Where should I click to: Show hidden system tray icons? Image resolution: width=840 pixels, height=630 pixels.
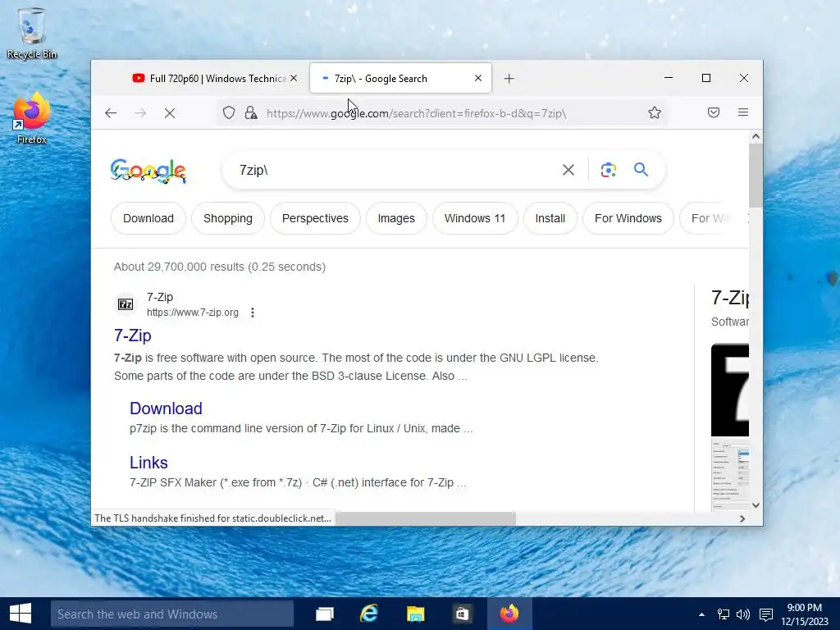[701, 614]
